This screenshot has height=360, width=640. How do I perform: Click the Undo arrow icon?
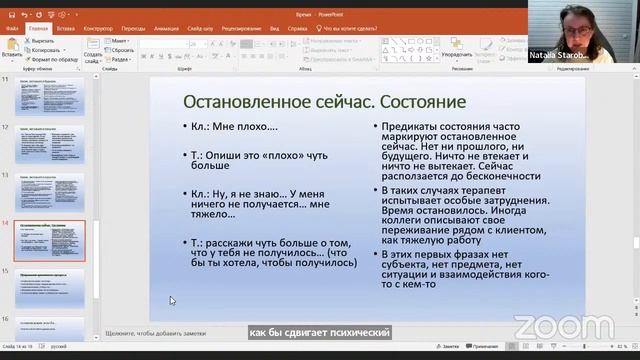[x=24, y=15]
